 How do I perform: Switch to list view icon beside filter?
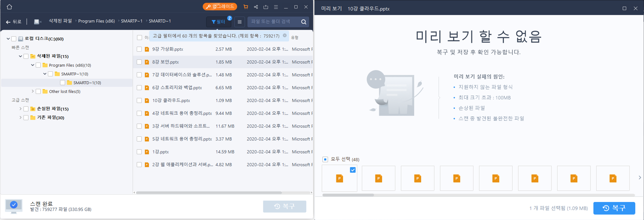(x=240, y=22)
